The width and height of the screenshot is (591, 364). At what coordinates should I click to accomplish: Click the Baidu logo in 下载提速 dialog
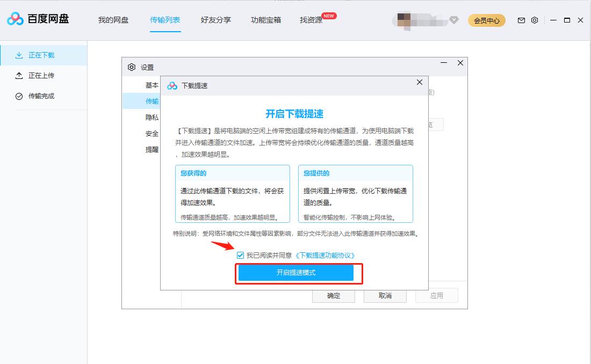click(x=172, y=84)
